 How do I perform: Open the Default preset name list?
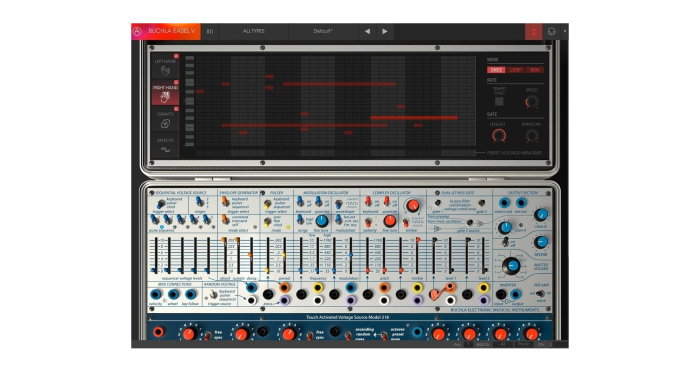[323, 31]
